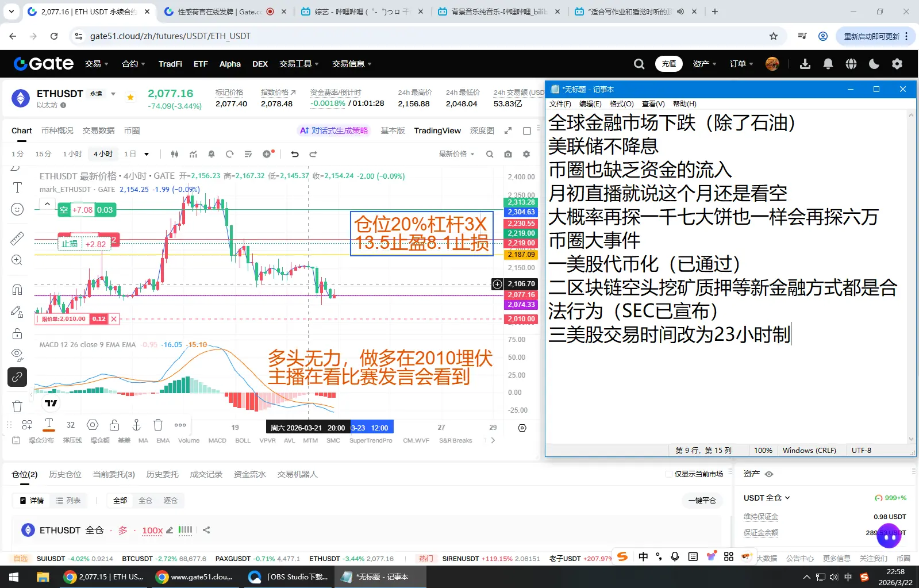
Task: Open the language globe icon
Action: pyautogui.click(x=851, y=64)
